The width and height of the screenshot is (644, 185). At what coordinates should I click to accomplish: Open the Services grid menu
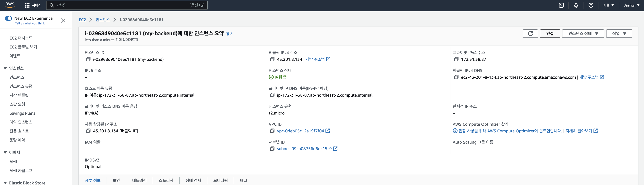[33, 5]
